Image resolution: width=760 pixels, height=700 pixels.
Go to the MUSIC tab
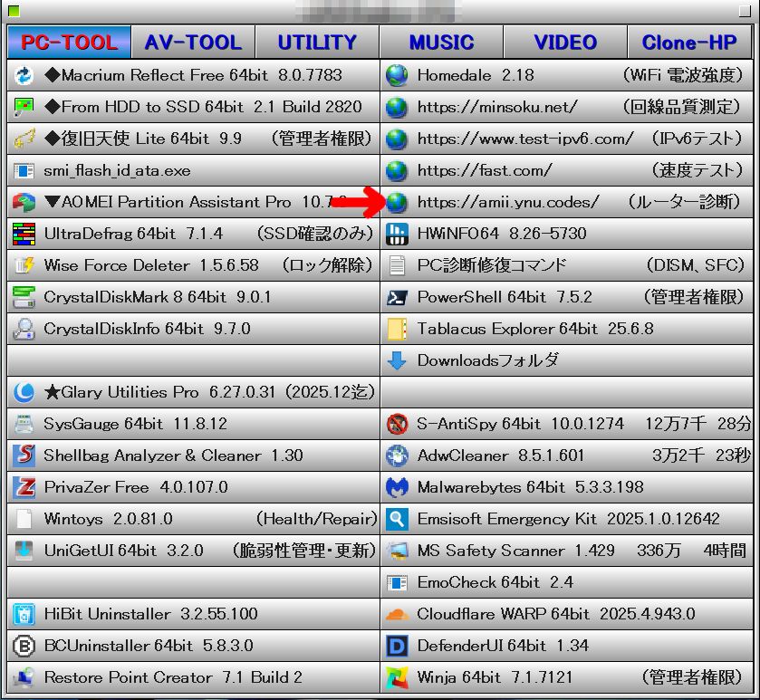441,43
